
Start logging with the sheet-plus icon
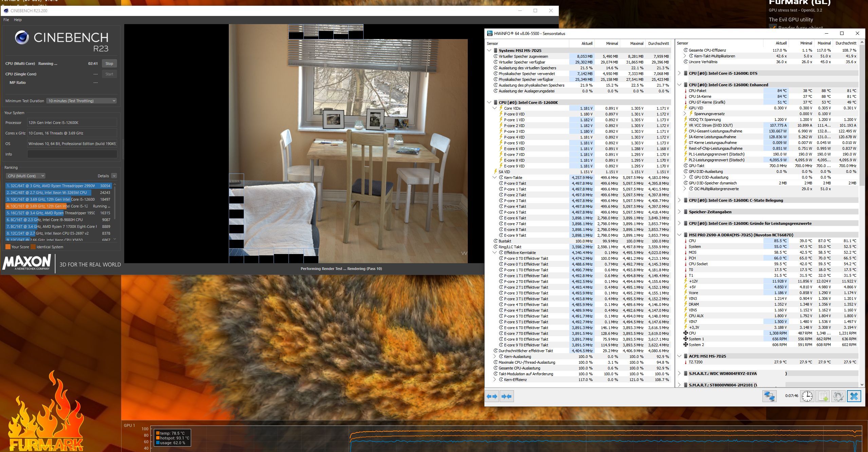pos(823,396)
